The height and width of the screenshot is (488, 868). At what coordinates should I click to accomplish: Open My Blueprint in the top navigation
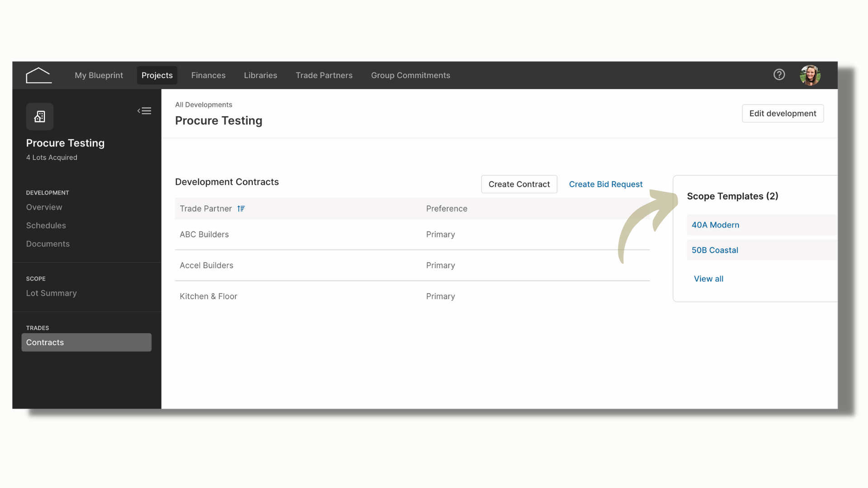[x=99, y=75]
